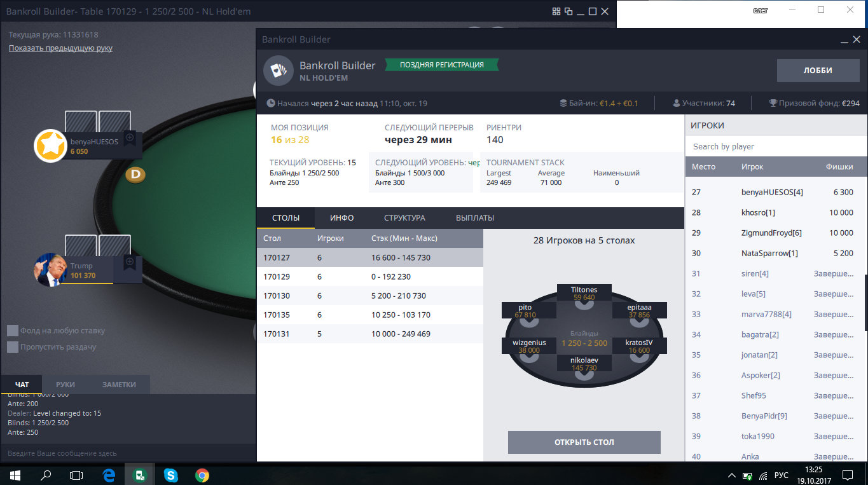The image size is (868, 485).
Task: Click the 'Search by player' field
Action: coord(776,146)
